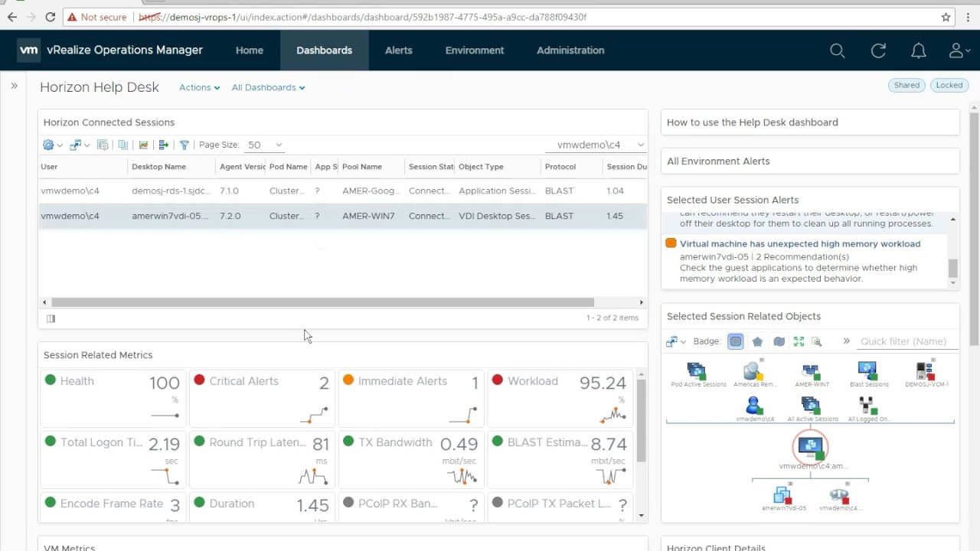Open the Actions dropdown
This screenshot has width=980, height=551.
(199, 87)
